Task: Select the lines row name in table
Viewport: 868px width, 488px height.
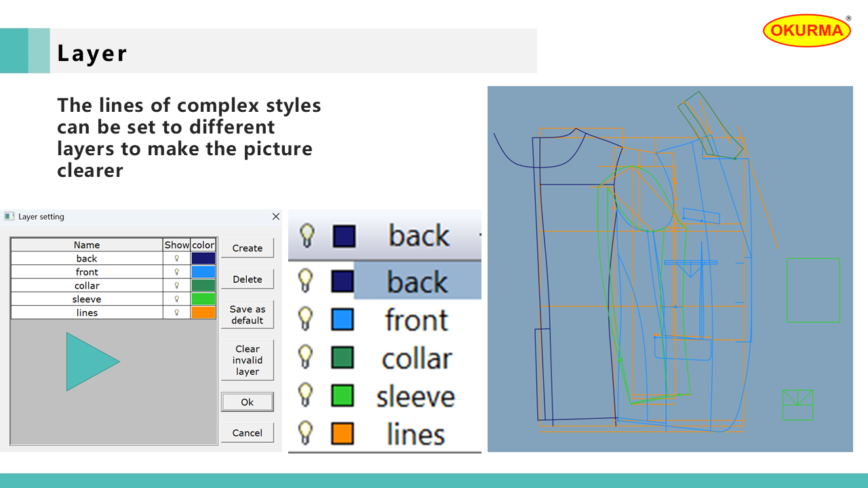Action: tap(87, 312)
